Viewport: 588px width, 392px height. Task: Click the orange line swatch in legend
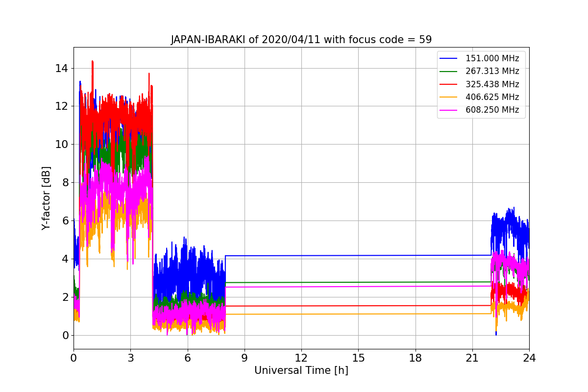point(449,98)
